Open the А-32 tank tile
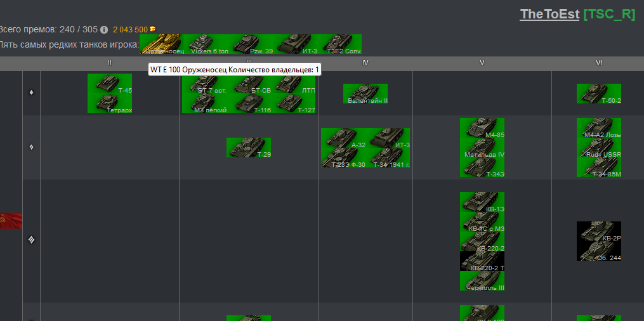 343,138
